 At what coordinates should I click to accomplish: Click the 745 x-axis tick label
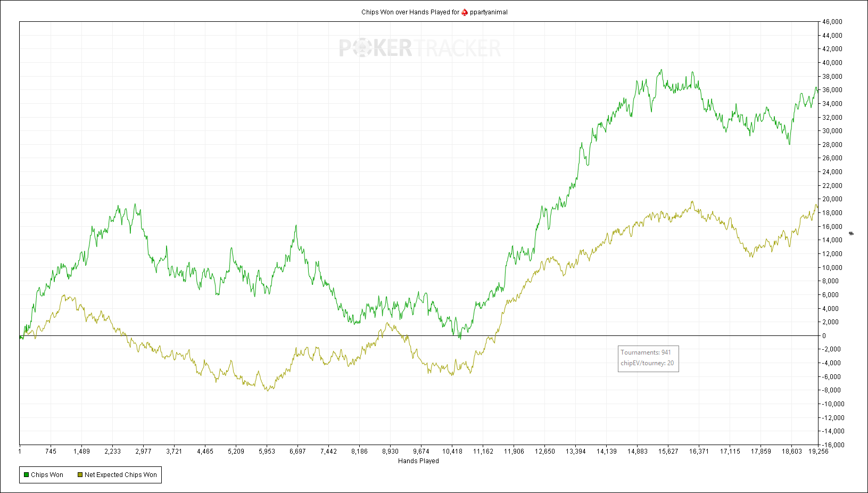coord(51,451)
